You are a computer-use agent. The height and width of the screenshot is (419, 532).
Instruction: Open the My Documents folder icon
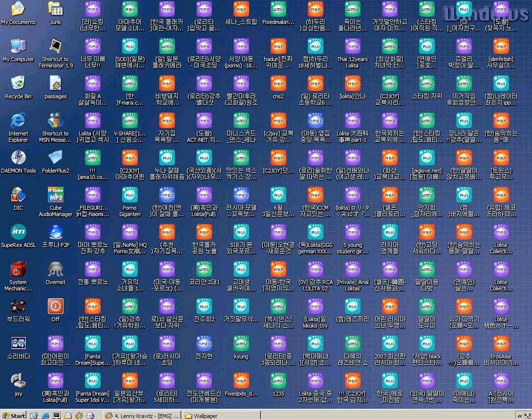pos(18,9)
